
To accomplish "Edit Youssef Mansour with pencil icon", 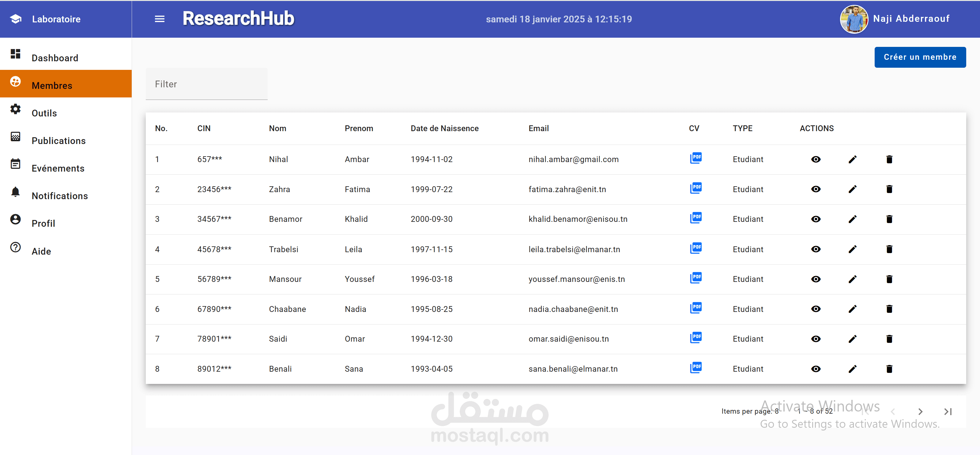I will coord(852,279).
